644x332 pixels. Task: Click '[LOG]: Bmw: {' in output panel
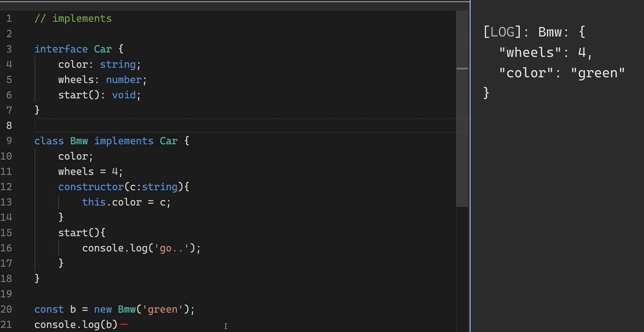tap(534, 32)
